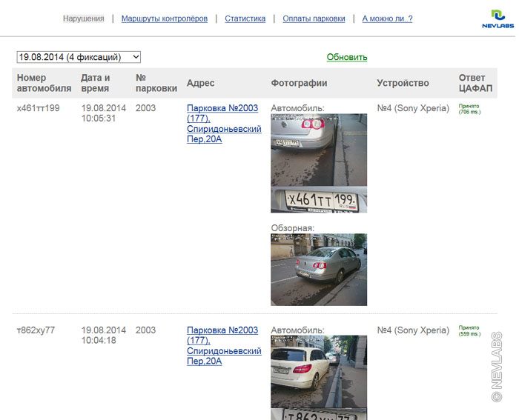The height and width of the screenshot is (420, 519).
Task: Open the date selection dropdown
Action: click(x=79, y=57)
